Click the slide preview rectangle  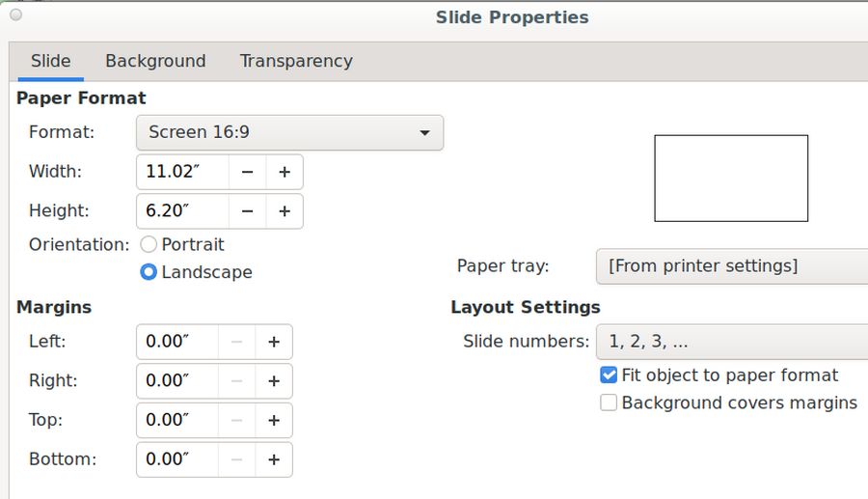pos(731,179)
